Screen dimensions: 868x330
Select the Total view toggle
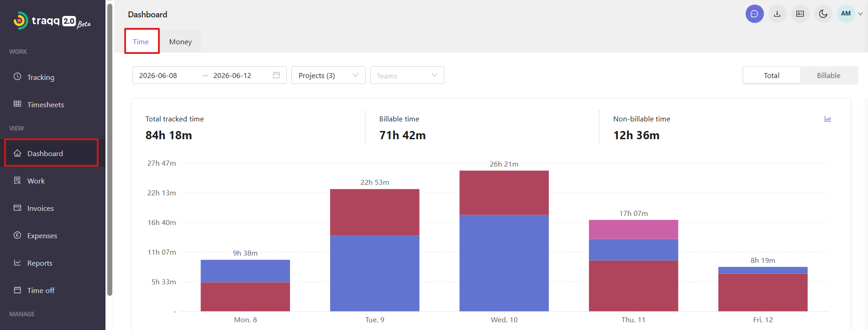(x=771, y=75)
